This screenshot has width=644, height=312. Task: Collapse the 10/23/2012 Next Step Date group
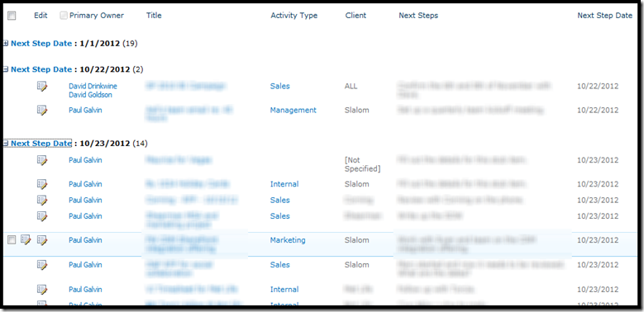[x=6, y=144]
